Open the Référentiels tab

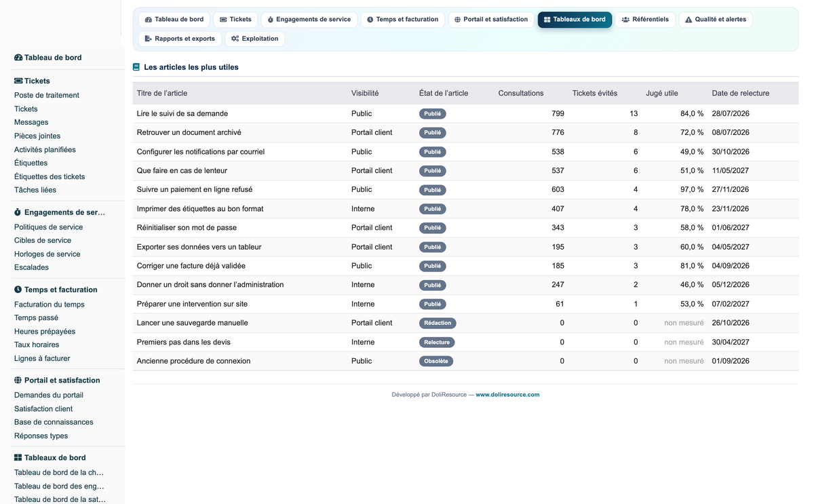coord(645,20)
